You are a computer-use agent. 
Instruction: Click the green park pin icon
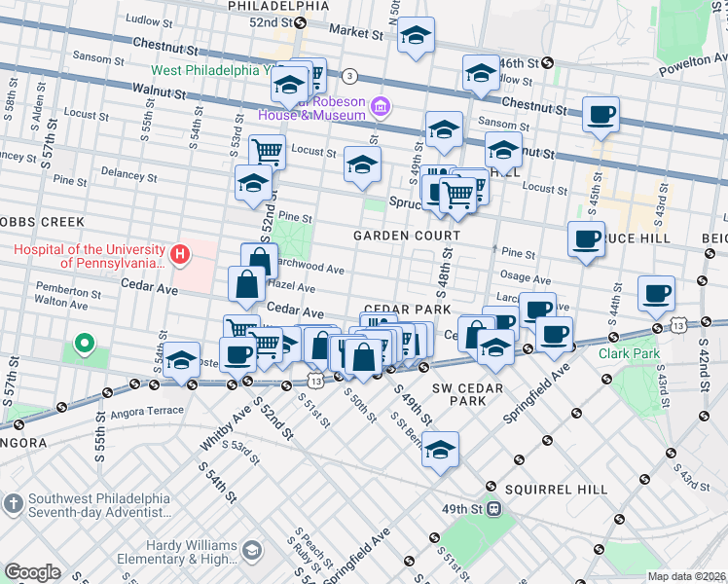[85, 344]
